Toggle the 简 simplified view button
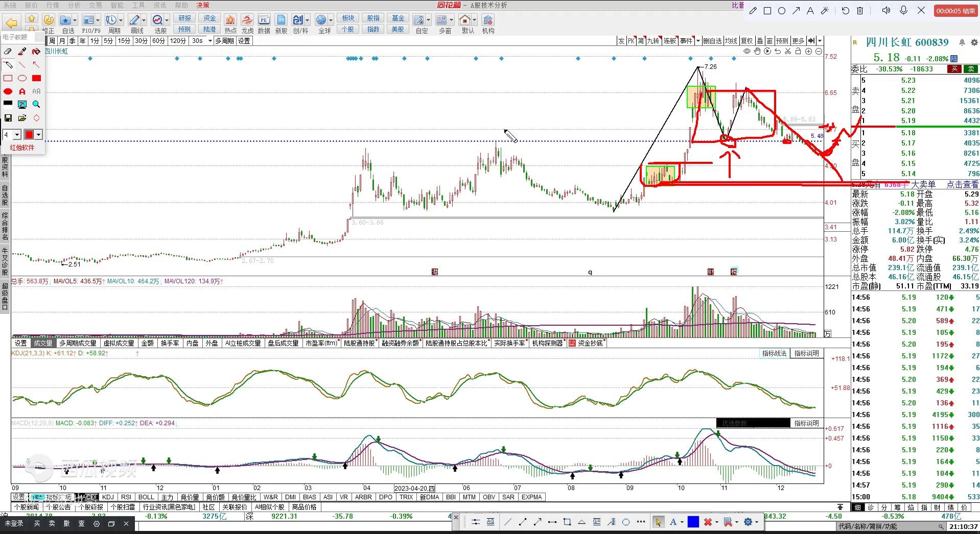Image resolution: width=980 pixels, height=534 pixels. point(641,41)
